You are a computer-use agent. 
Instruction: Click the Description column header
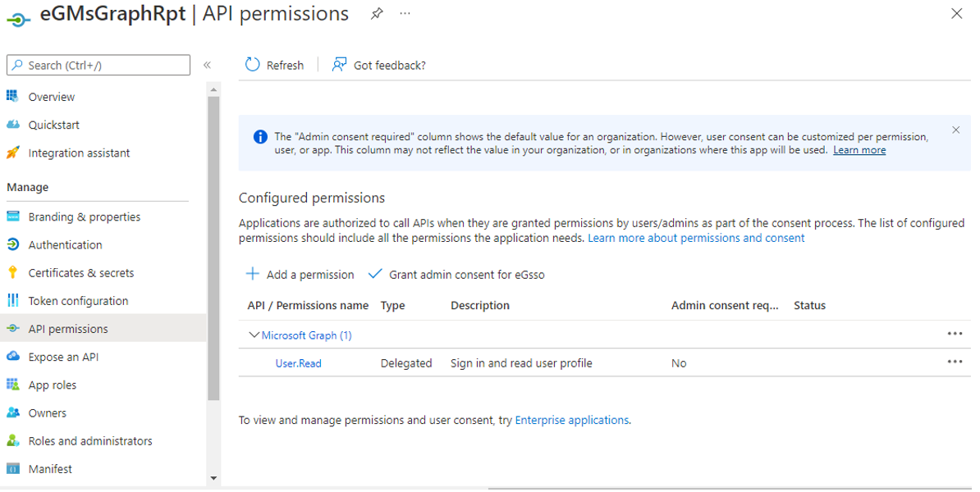click(x=480, y=305)
